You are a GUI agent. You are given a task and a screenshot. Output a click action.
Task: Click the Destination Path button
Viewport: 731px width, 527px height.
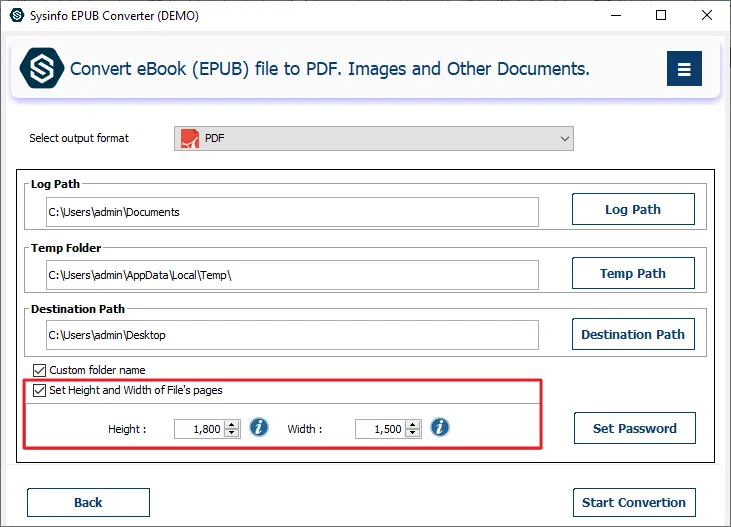tap(633, 334)
